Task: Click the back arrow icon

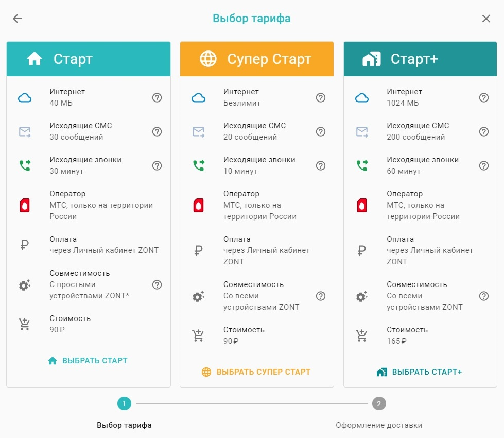Action: (x=18, y=19)
